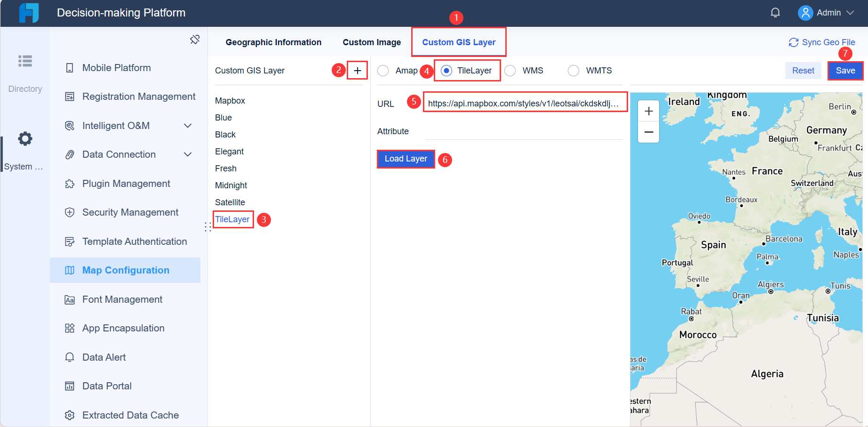Open Font Management settings
This screenshot has width=868, height=427.
[x=69, y=299]
